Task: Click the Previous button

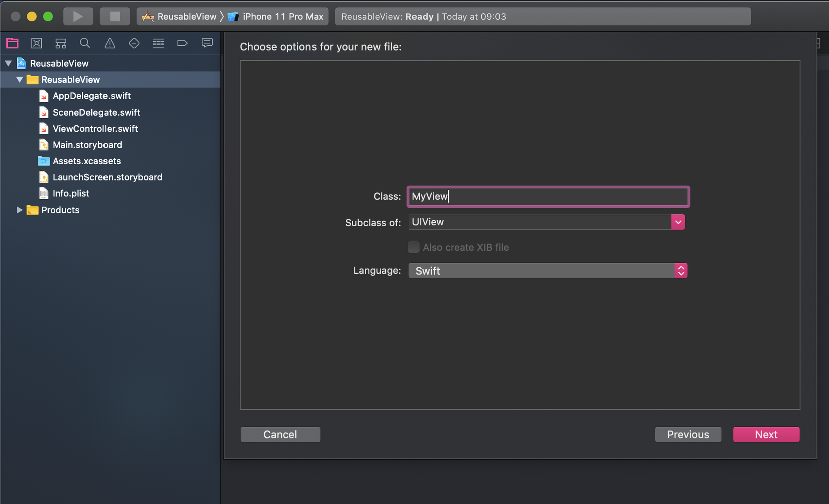Action: 688,434
